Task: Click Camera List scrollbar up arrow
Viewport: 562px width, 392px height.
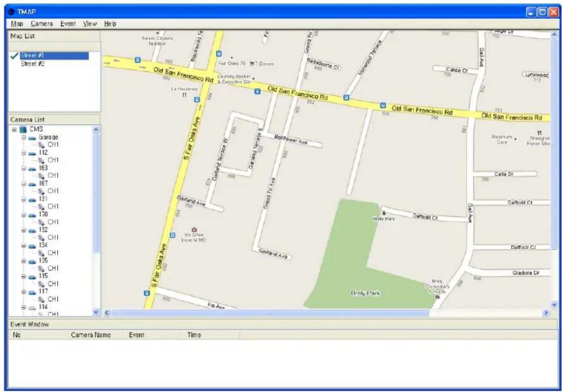Action: (96, 130)
